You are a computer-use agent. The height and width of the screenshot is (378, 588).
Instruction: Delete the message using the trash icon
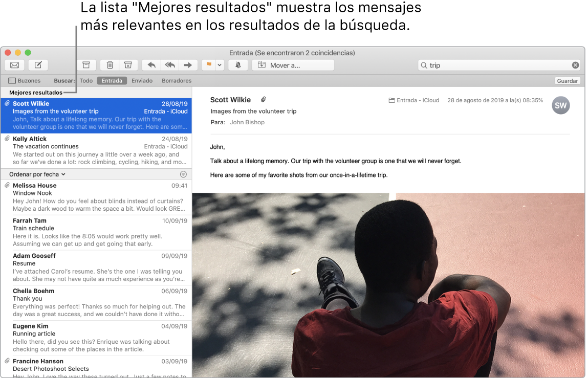(x=110, y=65)
